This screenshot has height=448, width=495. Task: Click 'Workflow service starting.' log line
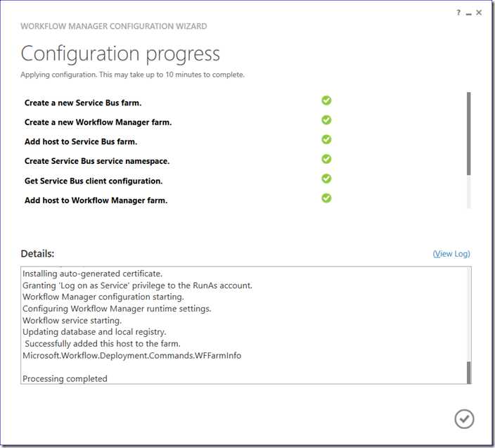72,321
